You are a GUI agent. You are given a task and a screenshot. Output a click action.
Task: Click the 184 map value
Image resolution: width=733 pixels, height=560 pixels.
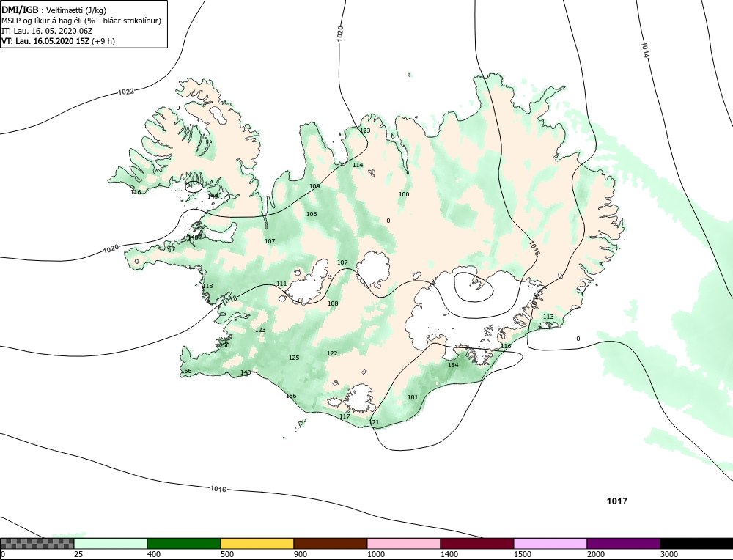tap(453, 365)
